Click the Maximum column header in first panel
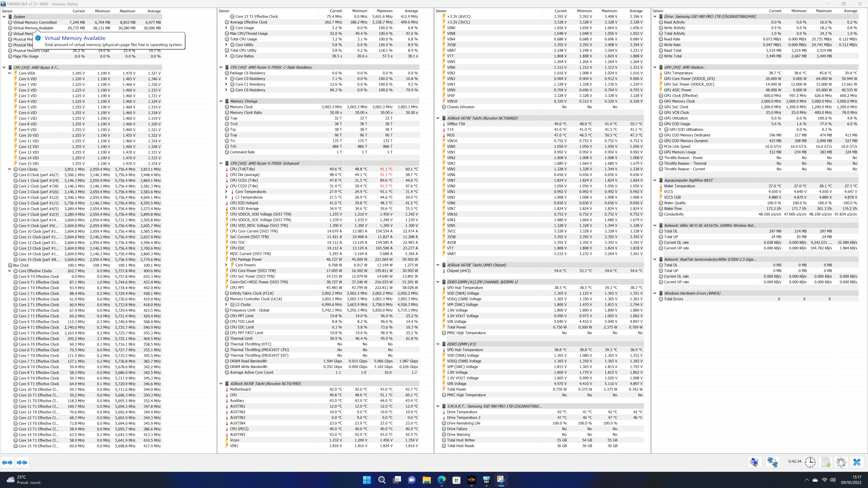The height and width of the screenshot is (488, 868). tap(127, 11)
